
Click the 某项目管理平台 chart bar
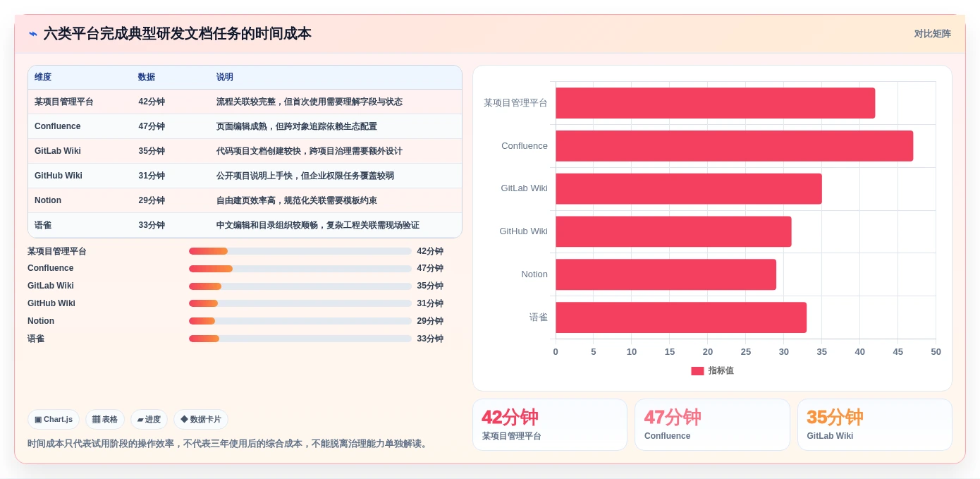(x=716, y=103)
